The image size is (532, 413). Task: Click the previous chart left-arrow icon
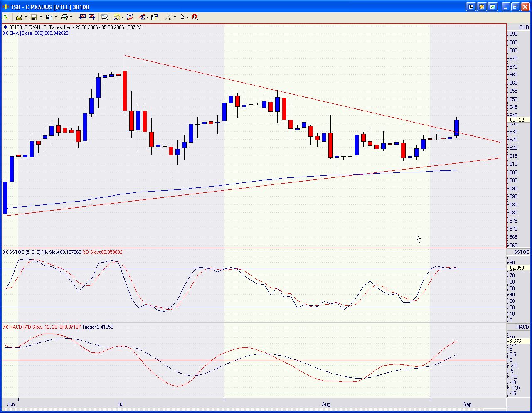point(82,17)
